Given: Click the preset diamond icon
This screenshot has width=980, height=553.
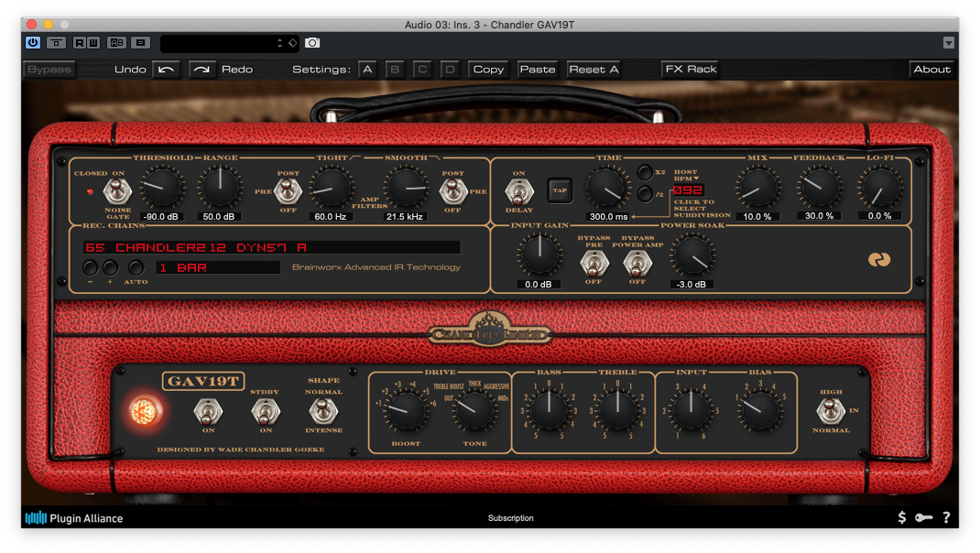Looking at the screenshot, I should [292, 43].
